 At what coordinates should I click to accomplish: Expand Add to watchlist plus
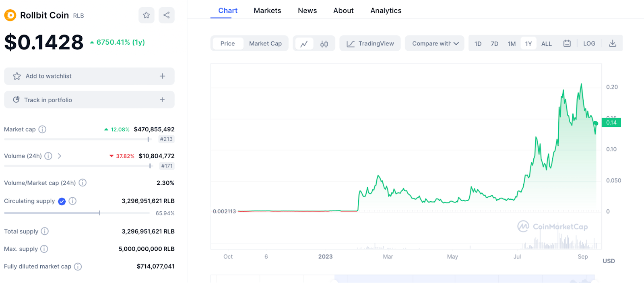(162, 76)
